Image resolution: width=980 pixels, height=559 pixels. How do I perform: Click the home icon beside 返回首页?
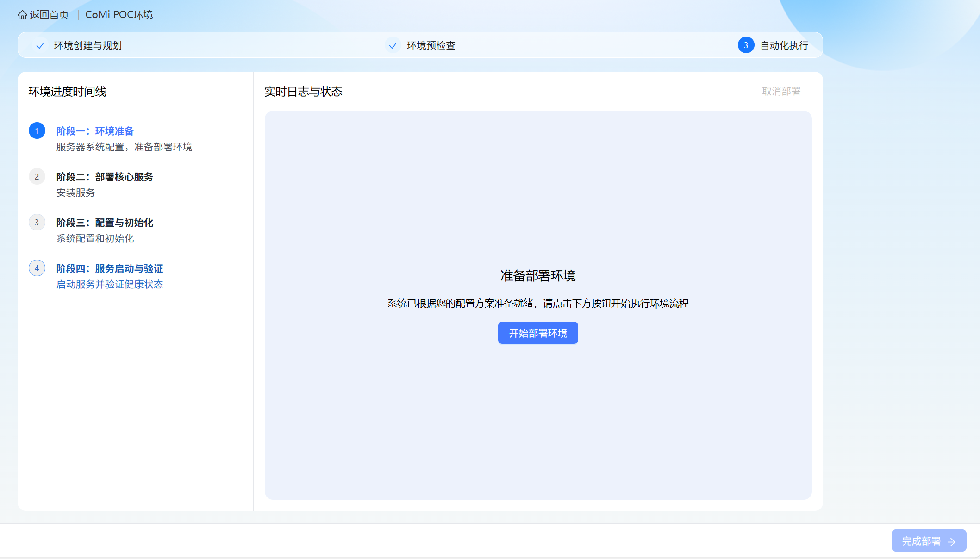22,15
